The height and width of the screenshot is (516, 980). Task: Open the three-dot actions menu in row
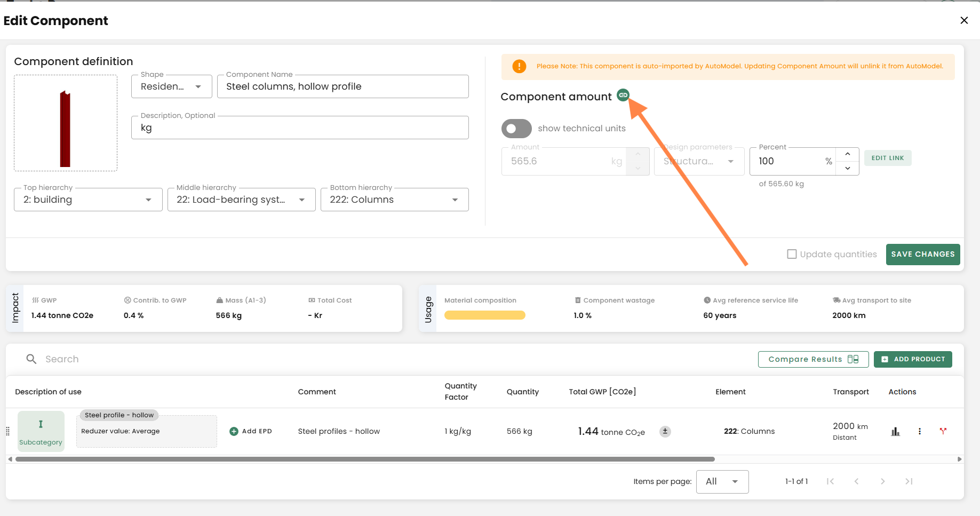919,431
